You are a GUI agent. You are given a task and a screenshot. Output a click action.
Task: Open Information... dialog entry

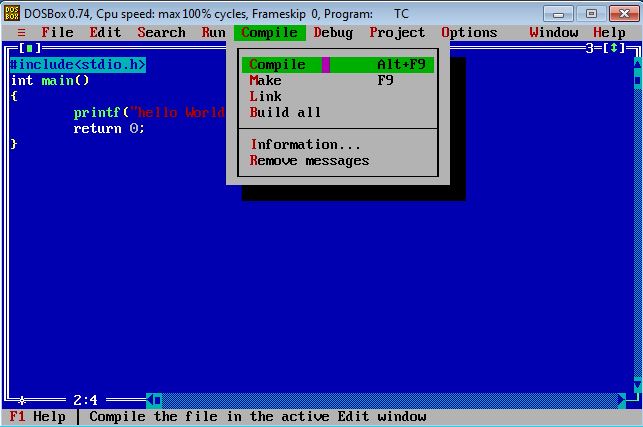point(337,144)
